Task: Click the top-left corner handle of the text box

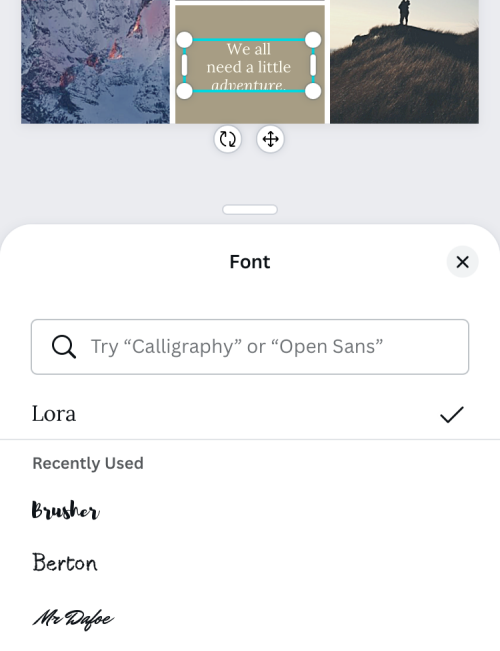Action: pyautogui.click(x=185, y=40)
